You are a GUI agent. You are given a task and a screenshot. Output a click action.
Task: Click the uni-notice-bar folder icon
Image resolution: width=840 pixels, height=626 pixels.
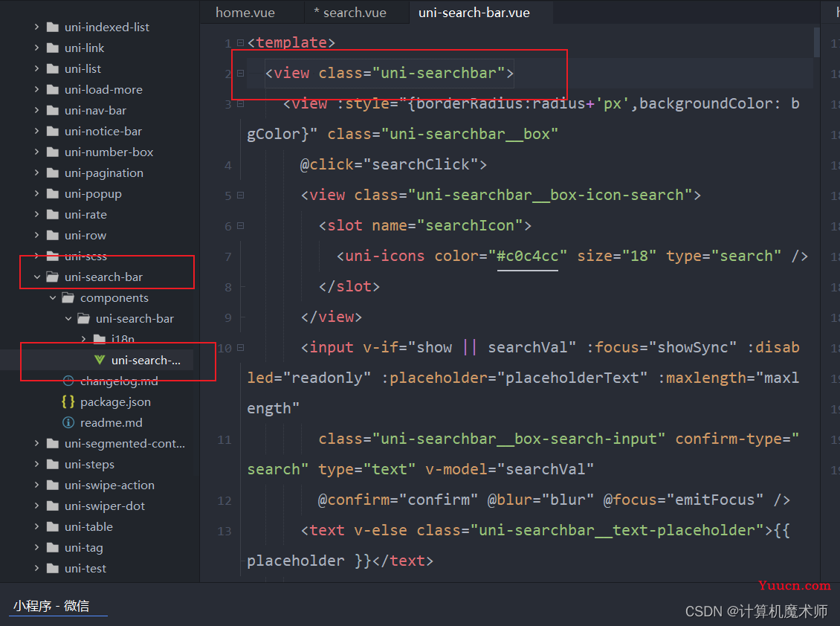pos(53,132)
